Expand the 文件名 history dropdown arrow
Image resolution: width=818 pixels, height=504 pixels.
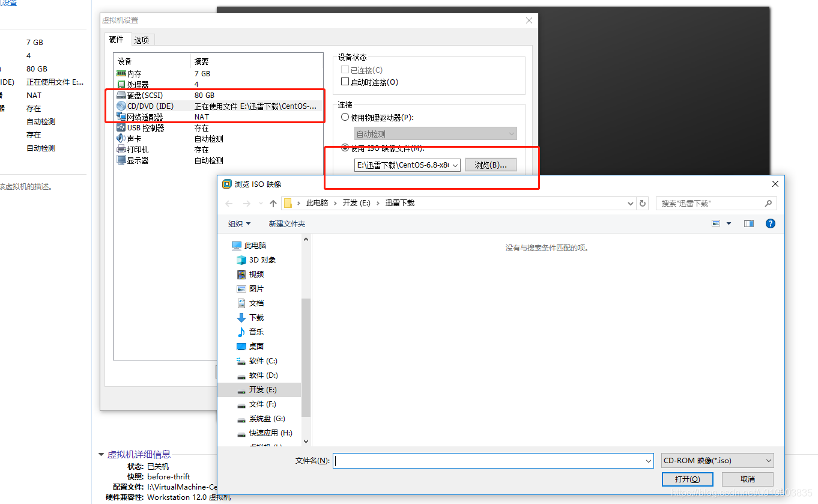[648, 461]
